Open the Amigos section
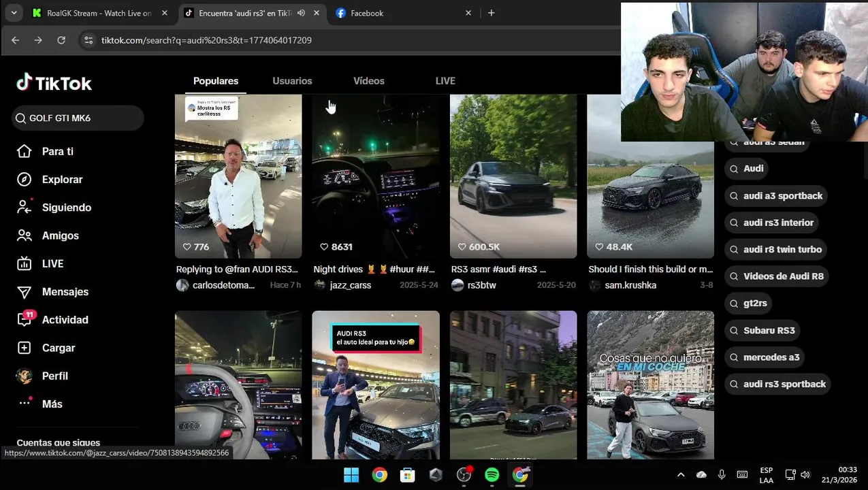Viewport: 868px width, 490px height. (48, 235)
